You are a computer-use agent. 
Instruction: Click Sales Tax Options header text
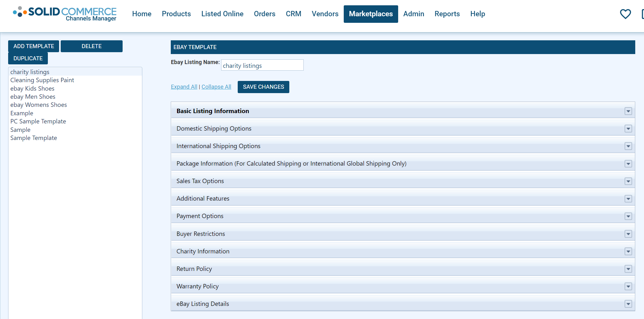(200, 181)
